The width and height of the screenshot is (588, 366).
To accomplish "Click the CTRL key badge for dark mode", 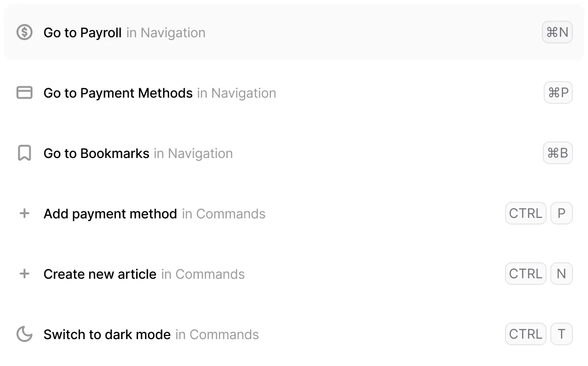I will tap(525, 334).
